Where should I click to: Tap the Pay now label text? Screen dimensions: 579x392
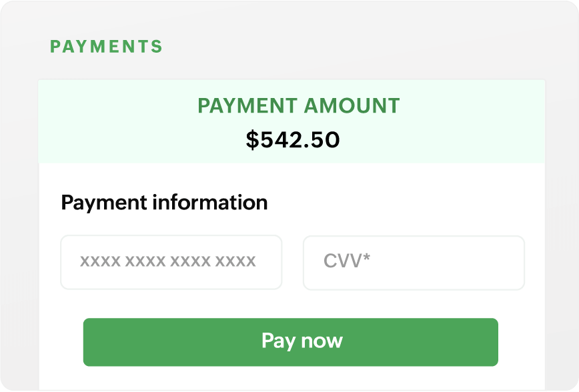click(x=302, y=341)
